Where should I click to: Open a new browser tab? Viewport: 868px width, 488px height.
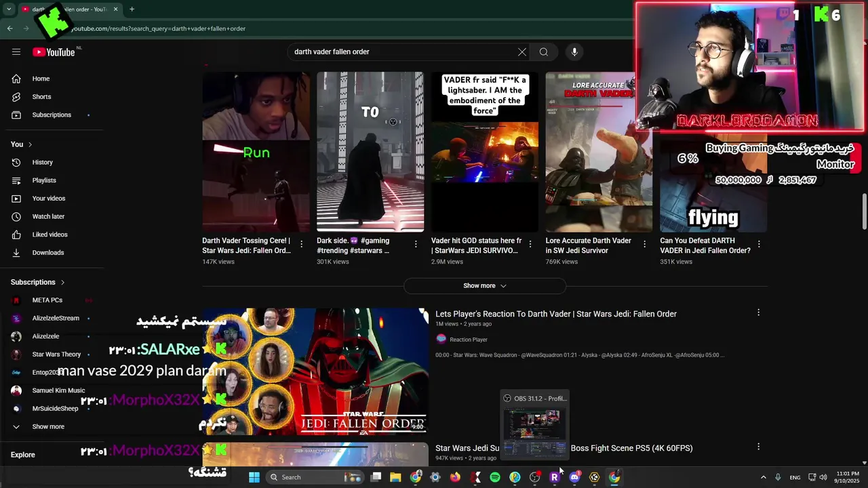click(132, 9)
